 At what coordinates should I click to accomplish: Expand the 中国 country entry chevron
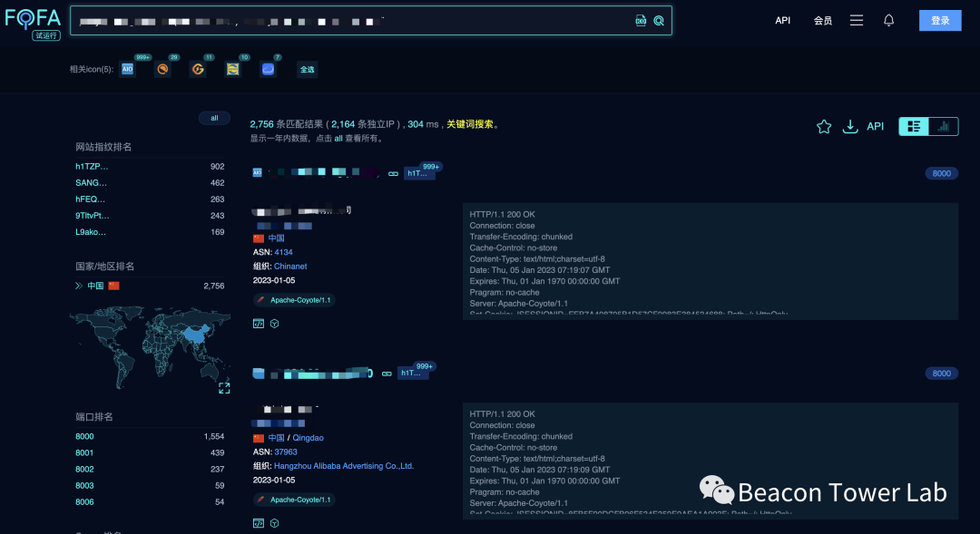79,286
